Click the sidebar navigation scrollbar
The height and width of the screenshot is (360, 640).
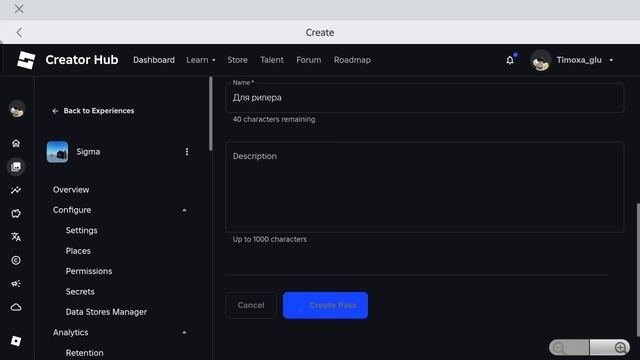[211, 114]
